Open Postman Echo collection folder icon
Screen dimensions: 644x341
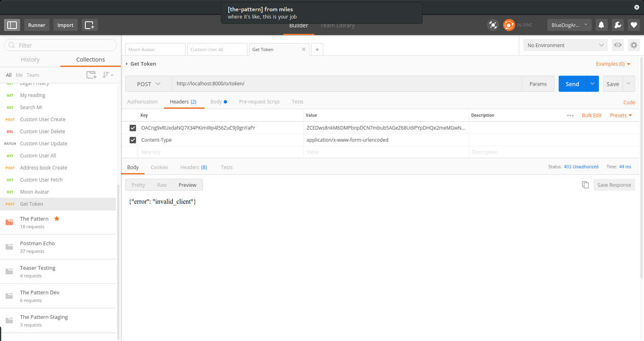pos(9,247)
